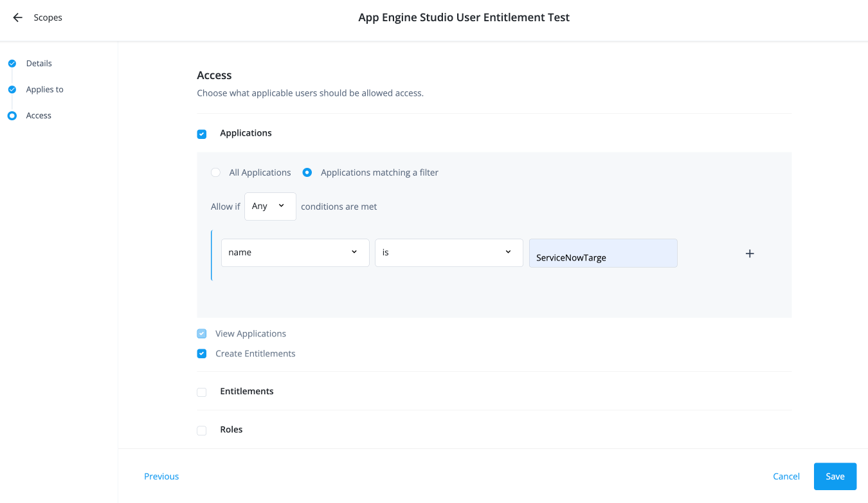Open the name attribute dropdown
Image resolution: width=868 pixels, height=503 pixels.
[x=295, y=253]
